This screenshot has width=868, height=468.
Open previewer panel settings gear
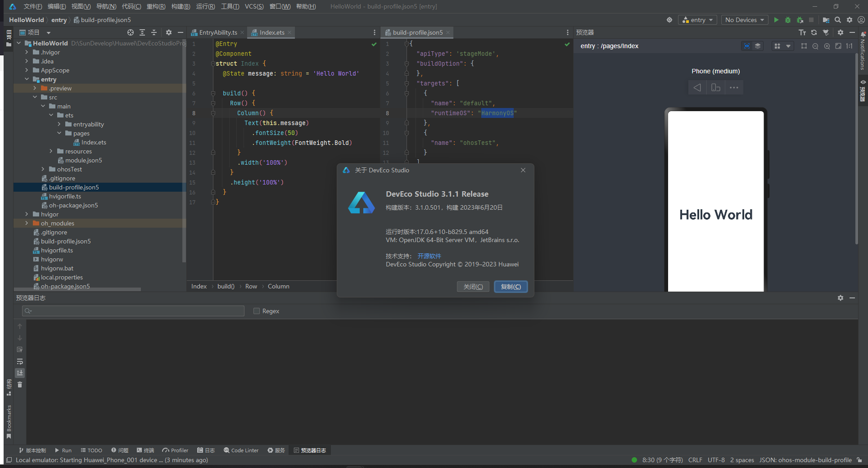tap(841, 32)
